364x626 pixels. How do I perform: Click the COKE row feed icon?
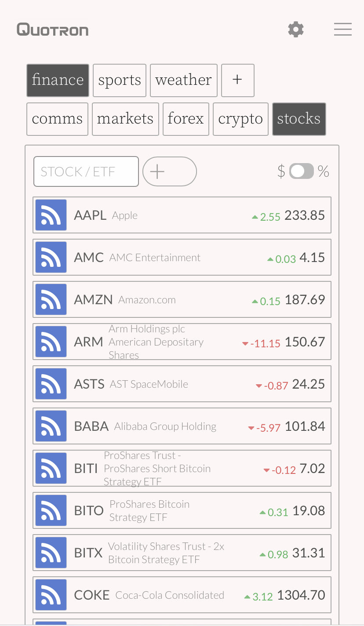pyautogui.click(x=51, y=595)
